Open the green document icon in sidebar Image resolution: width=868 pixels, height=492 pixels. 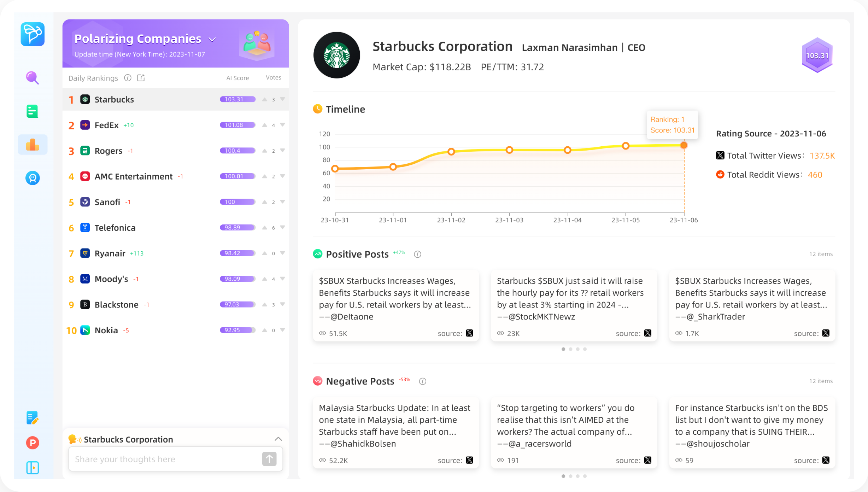(32, 111)
